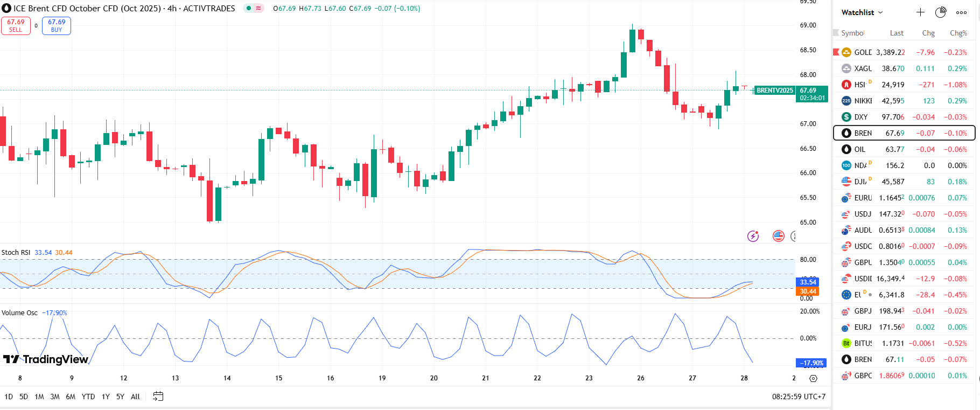This screenshot has height=410, width=980.
Task: Open the watchlist three-dots more menu
Action: tap(961, 12)
